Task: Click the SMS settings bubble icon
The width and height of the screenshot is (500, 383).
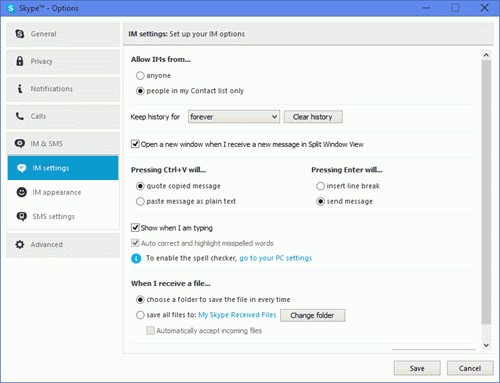Action: [21, 216]
